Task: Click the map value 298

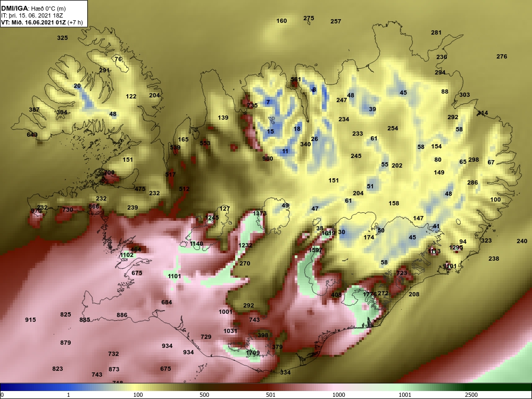Action: pyautogui.click(x=473, y=160)
